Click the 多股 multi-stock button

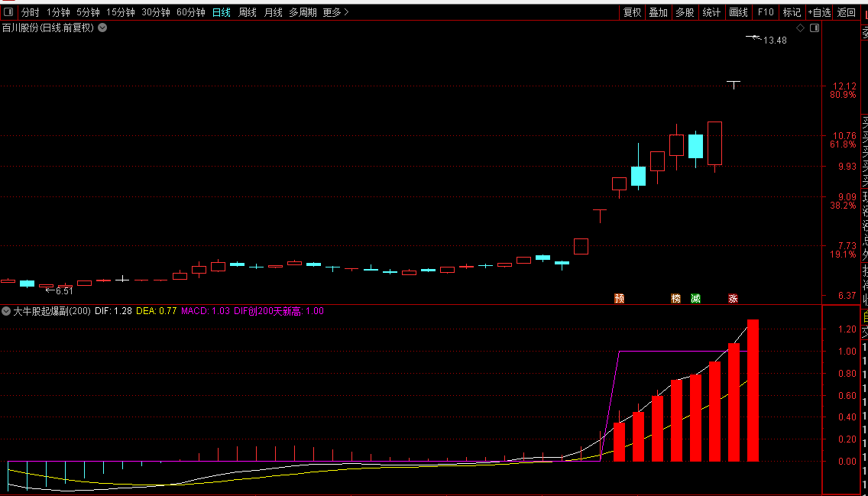click(685, 12)
